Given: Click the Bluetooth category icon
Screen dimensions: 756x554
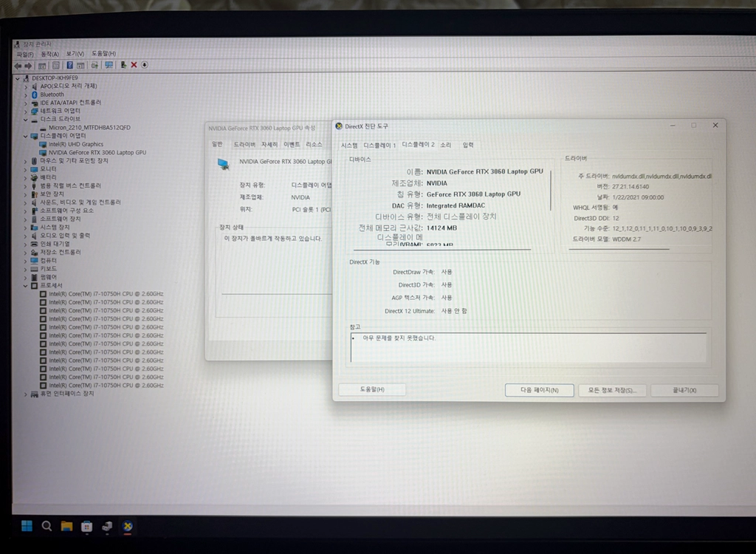Looking at the screenshot, I should pyautogui.click(x=34, y=95).
